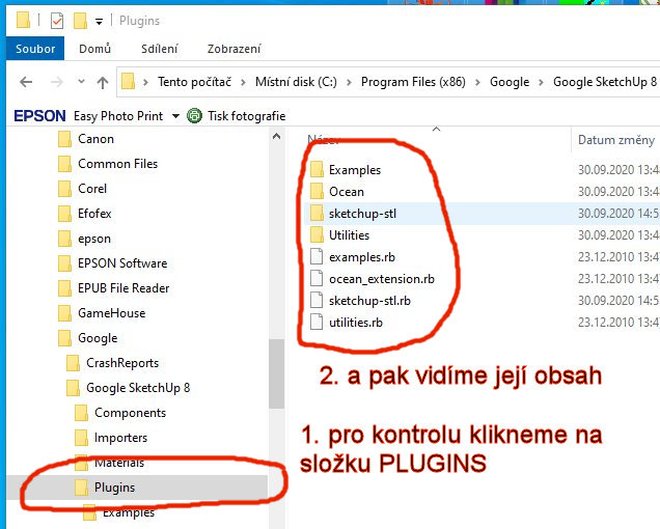Click the Examples folder icon in file list
The height and width of the screenshot is (529, 660).
pyautogui.click(x=317, y=170)
